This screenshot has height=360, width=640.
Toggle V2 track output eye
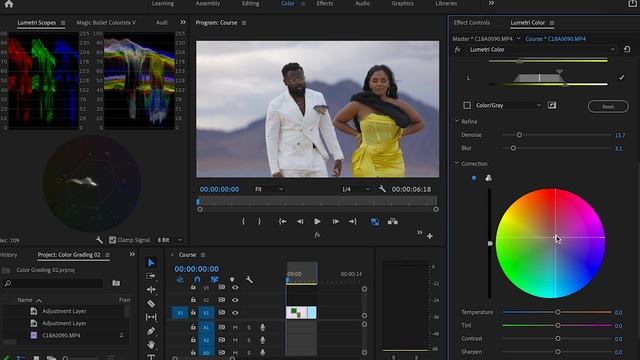235,300
